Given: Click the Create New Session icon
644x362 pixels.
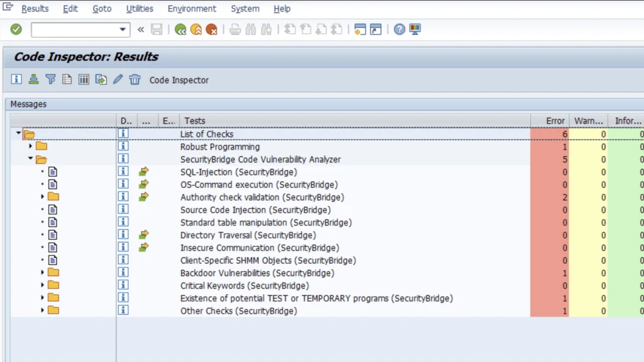Looking at the screenshot, I should point(360,29).
